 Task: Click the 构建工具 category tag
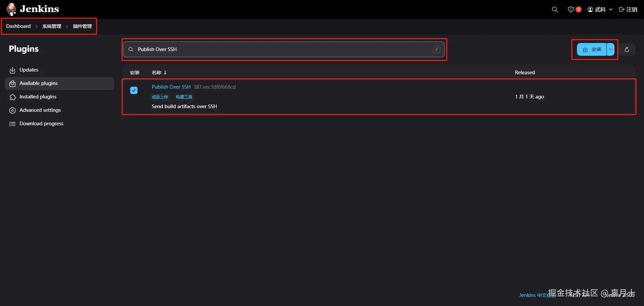[x=184, y=97]
